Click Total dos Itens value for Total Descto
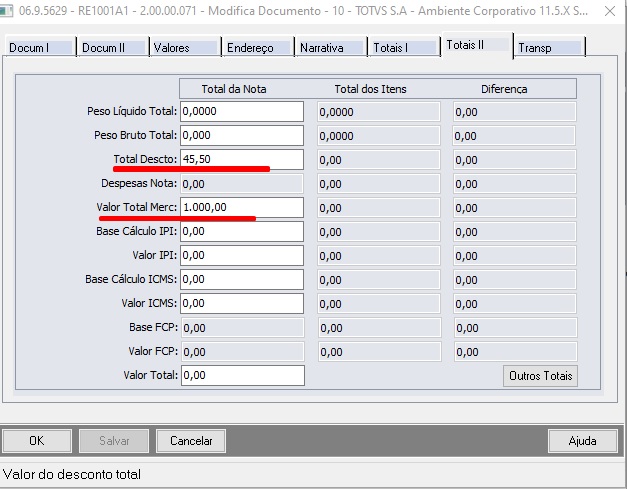 [379, 160]
